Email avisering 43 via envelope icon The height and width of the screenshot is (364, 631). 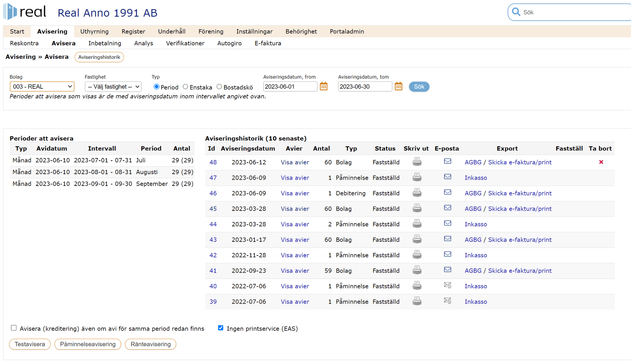[447, 239]
